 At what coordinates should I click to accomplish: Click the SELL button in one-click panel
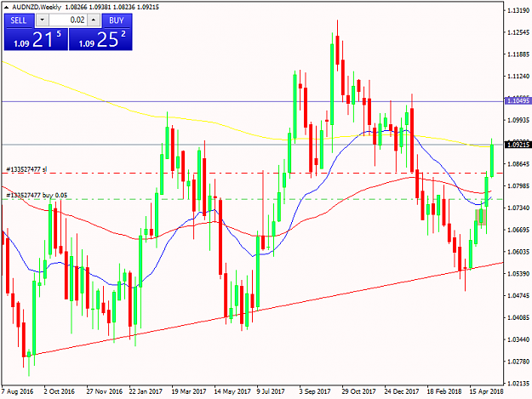click(19, 20)
